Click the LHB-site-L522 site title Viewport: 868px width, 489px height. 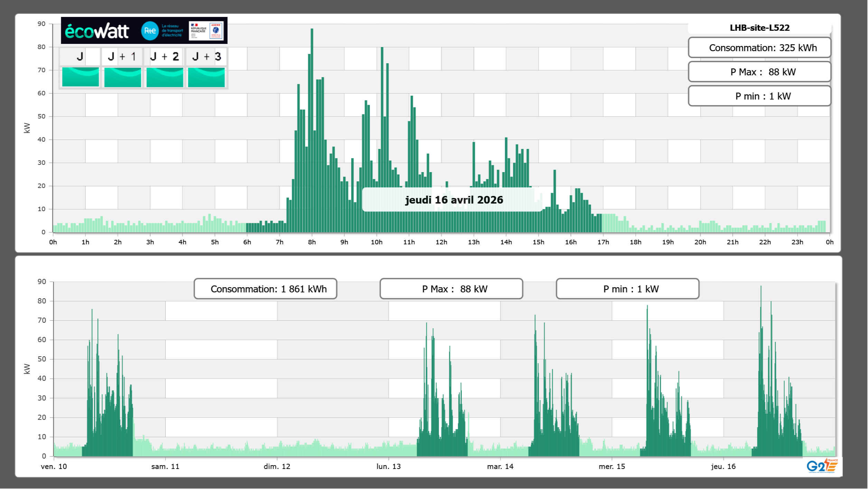759,28
